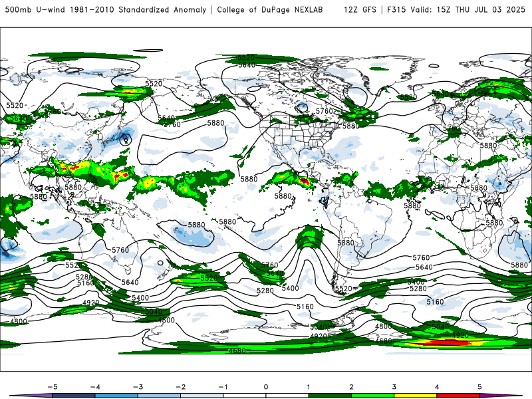
Task: Click the 5520 contour label over northern Canada
Action: coord(246,58)
